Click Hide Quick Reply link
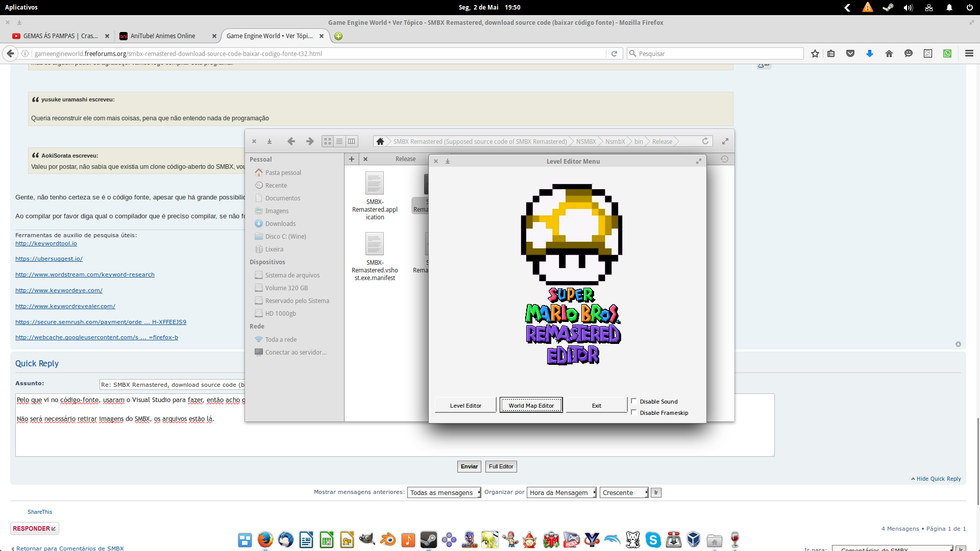 pos(936,479)
